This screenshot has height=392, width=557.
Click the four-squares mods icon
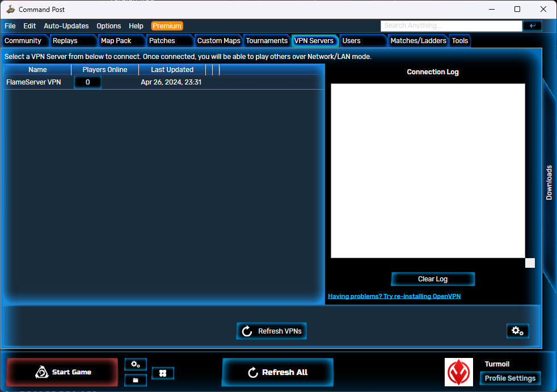coord(163,373)
